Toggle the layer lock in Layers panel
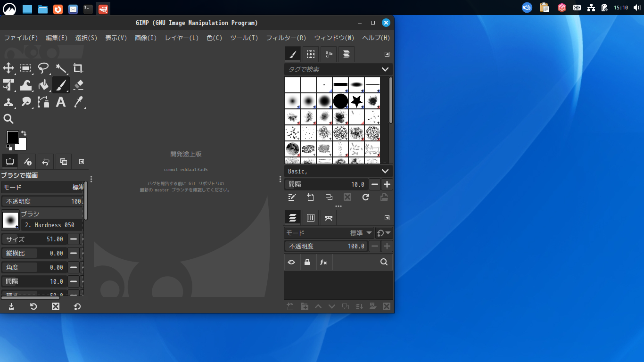 [307, 262]
